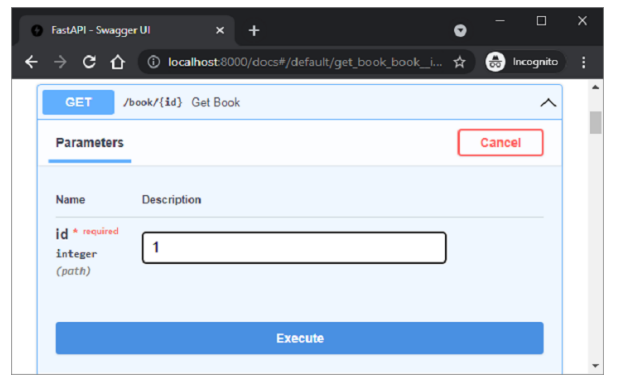Open a new browser tab
This screenshot has width=619, height=385.
(254, 30)
